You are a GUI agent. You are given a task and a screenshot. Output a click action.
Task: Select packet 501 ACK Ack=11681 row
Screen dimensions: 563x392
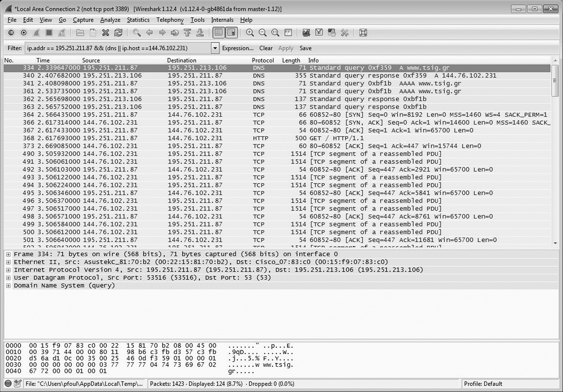(x=278, y=240)
